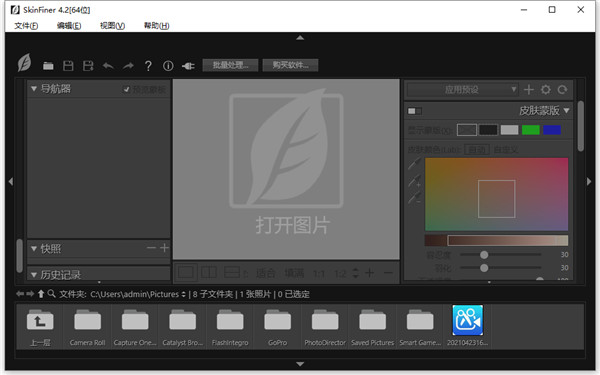Click the Fill zoom button

pos(294,273)
